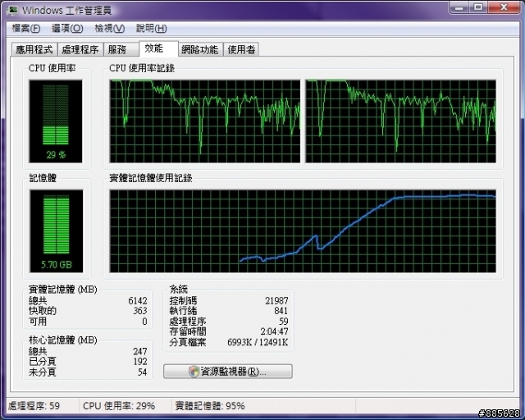Open the 檔案(F) menu
The width and height of the screenshot is (525, 420).
[x=25, y=29]
